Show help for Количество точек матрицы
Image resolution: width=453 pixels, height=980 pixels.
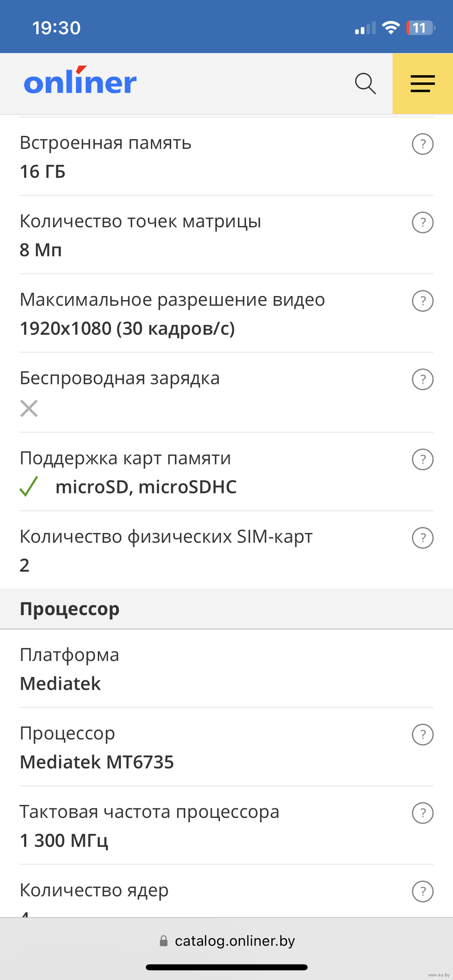pyautogui.click(x=423, y=223)
